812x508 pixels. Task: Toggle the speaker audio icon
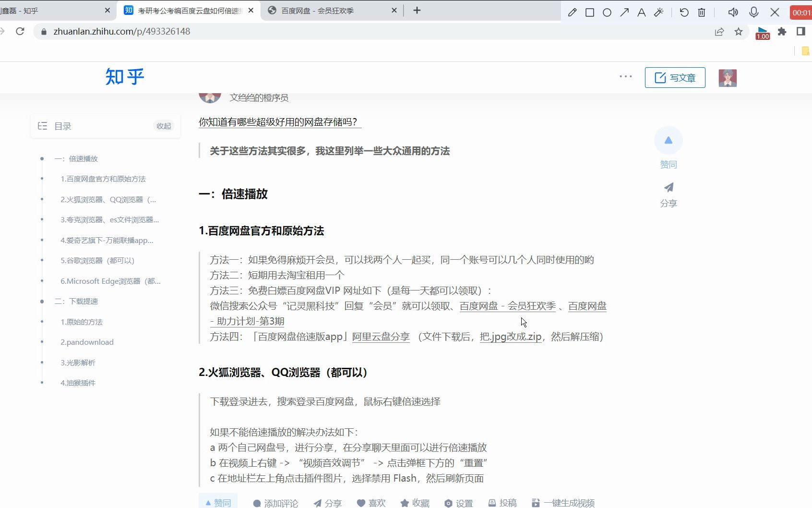733,12
